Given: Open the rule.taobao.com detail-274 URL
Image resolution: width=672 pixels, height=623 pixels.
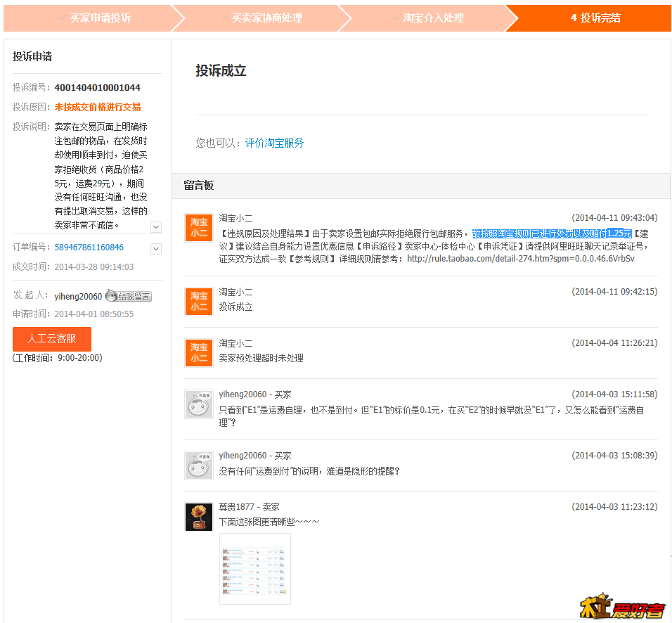Looking at the screenshot, I should [x=521, y=259].
